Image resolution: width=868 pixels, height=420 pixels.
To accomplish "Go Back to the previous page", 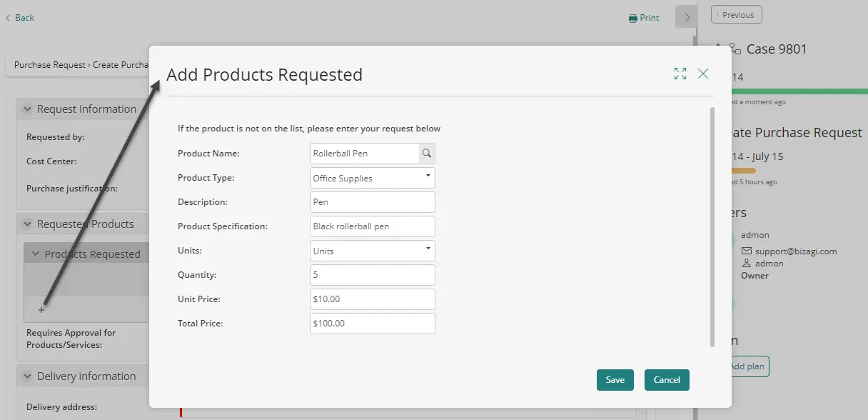I will pyautogui.click(x=20, y=18).
